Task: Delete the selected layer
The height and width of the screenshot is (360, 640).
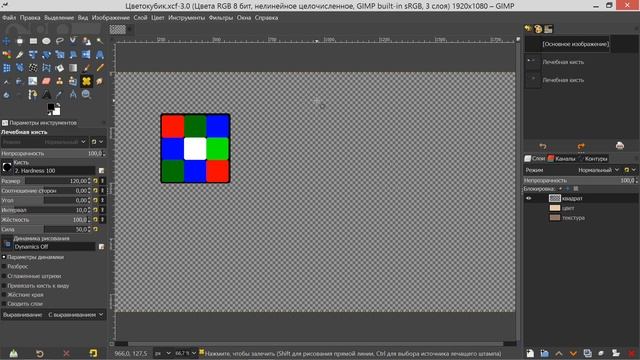Action: pyautogui.click(x=632, y=353)
